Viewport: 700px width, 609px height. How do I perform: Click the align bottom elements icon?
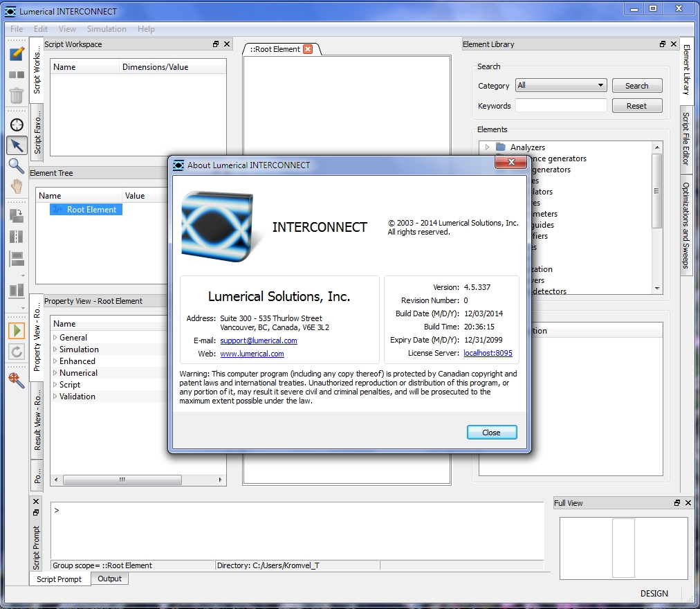tap(17, 291)
